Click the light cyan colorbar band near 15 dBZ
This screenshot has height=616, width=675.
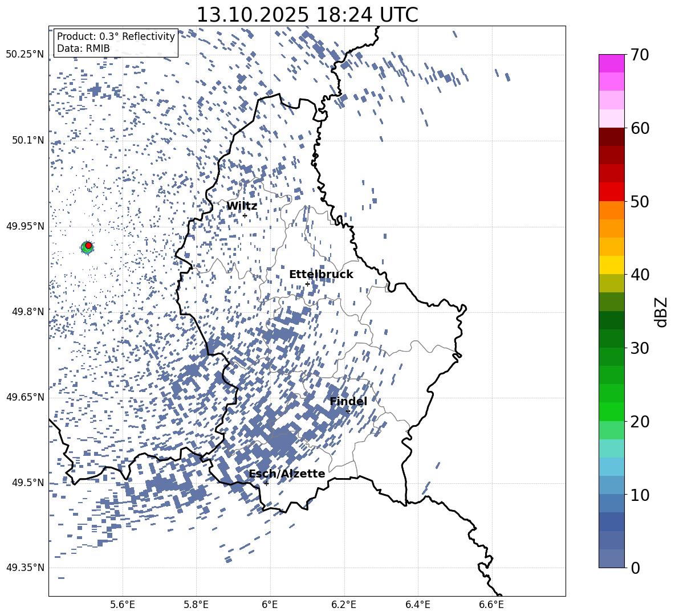coord(611,448)
